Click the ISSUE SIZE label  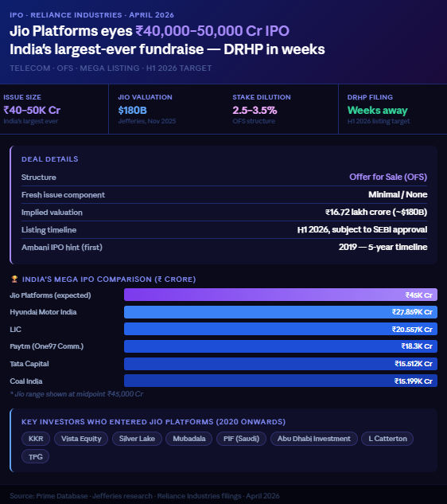[22, 97]
